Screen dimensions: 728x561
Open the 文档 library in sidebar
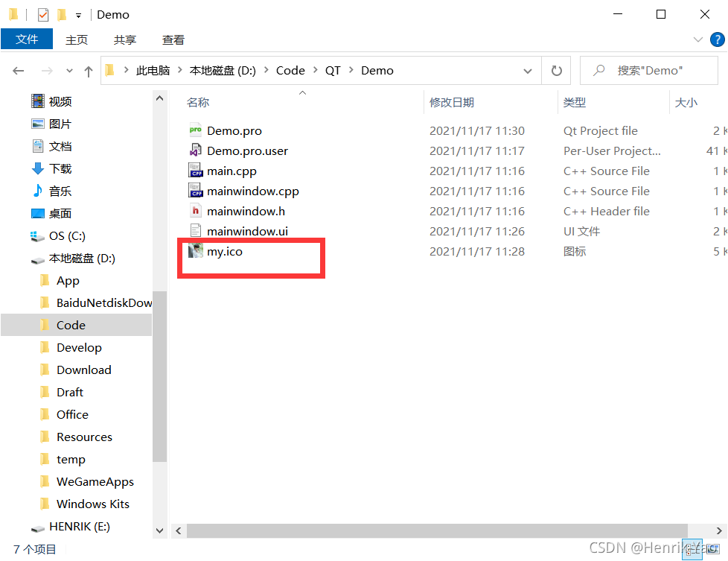tap(52, 146)
